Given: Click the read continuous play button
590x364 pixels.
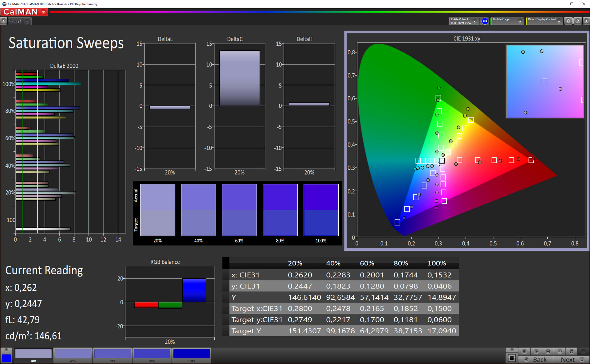Looking at the screenshot, I should click(x=536, y=351).
